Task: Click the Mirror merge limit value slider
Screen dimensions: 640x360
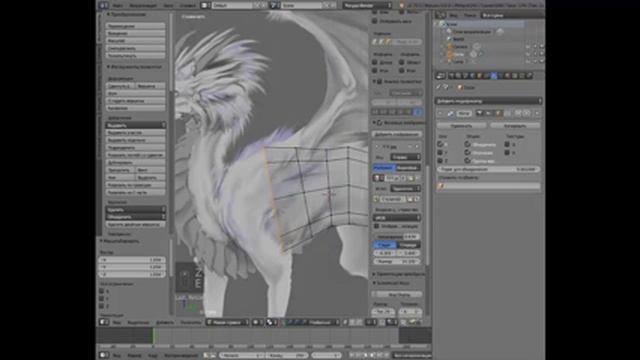Action: (488, 169)
